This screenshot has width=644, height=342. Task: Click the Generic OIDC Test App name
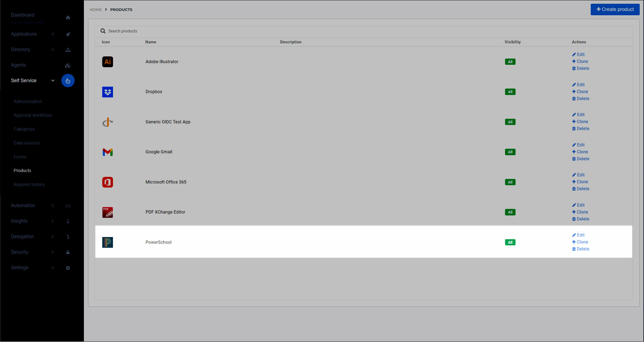tap(168, 122)
